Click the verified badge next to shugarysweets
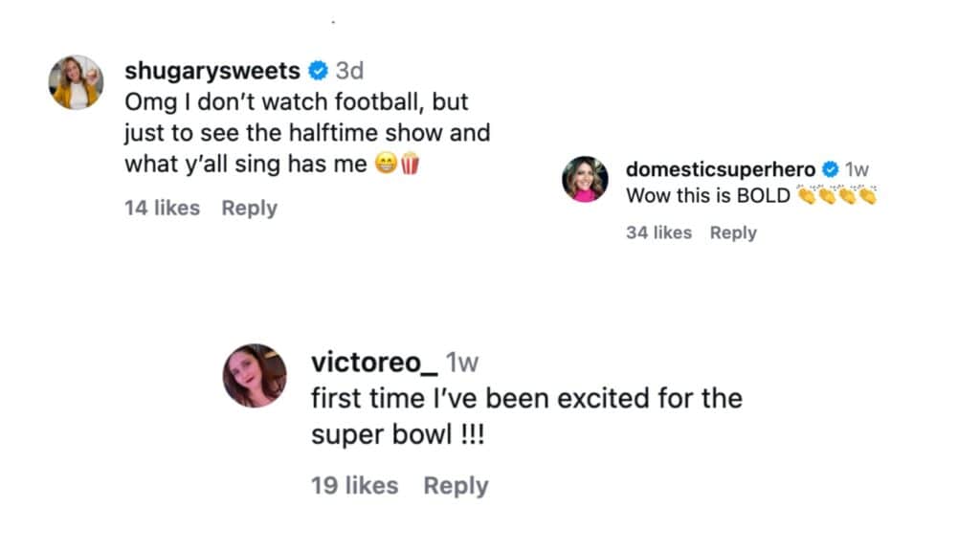Screen dimensions: 980x551 pyautogui.click(x=316, y=69)
